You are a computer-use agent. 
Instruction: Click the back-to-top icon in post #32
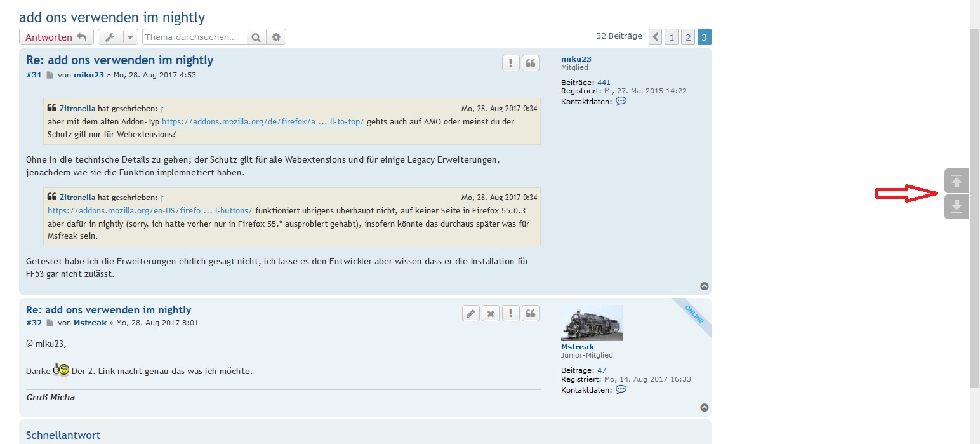[x=704, y=408]
